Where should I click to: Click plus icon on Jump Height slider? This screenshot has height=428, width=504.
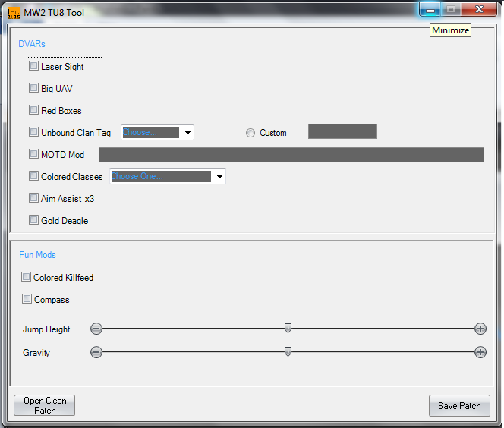coord(480,329)
